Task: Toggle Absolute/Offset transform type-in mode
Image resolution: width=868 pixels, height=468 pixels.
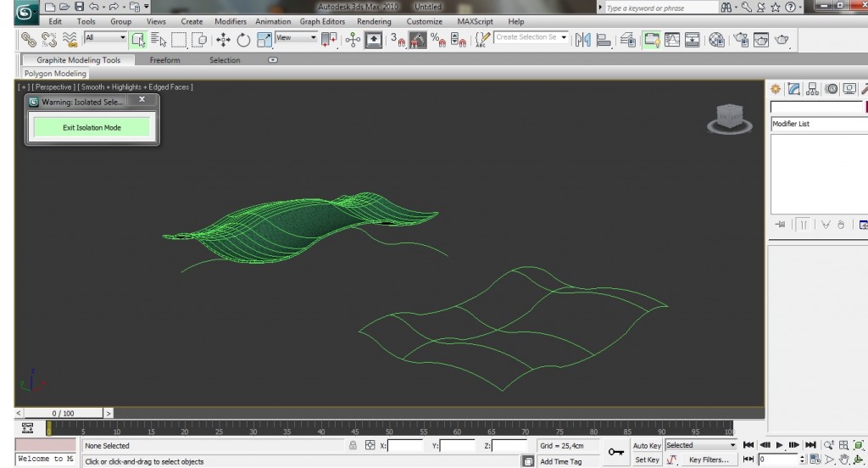Action: [x=370, y=445]
